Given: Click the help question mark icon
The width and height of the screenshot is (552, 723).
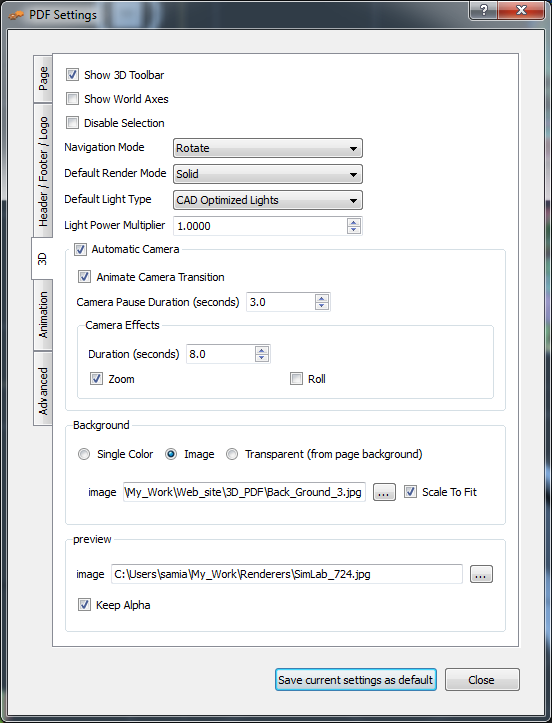Looking at the screenshot, I should (483, 10).
